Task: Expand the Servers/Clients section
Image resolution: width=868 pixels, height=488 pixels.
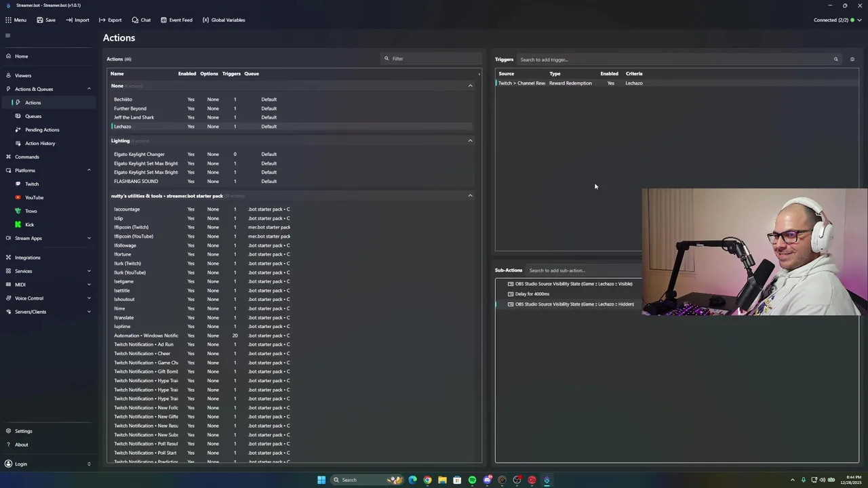Action: coord(89,312)
